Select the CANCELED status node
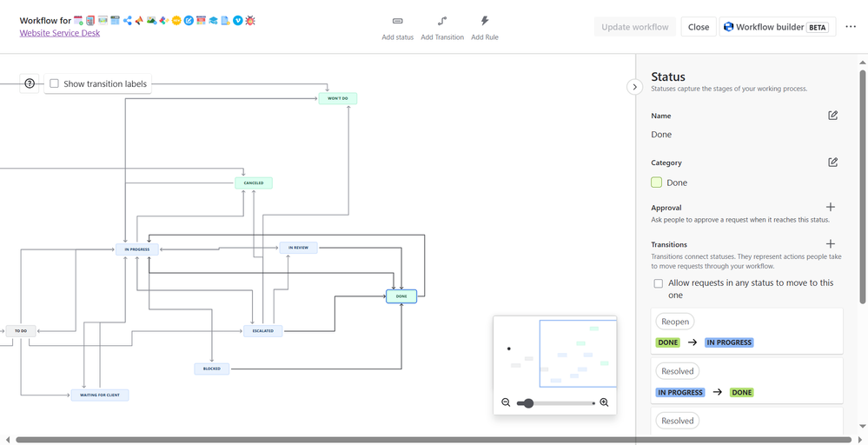The height and width of the screenshot is (445, 868). click(x=254, y=183)
